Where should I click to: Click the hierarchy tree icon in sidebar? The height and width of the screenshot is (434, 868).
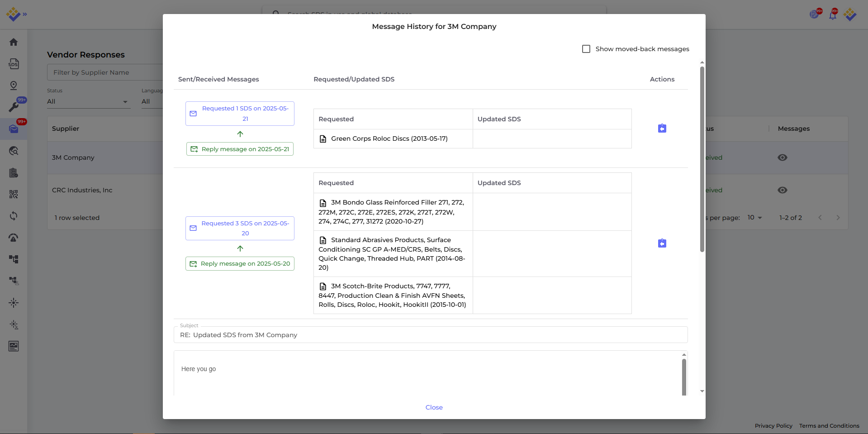pos(14,259)
